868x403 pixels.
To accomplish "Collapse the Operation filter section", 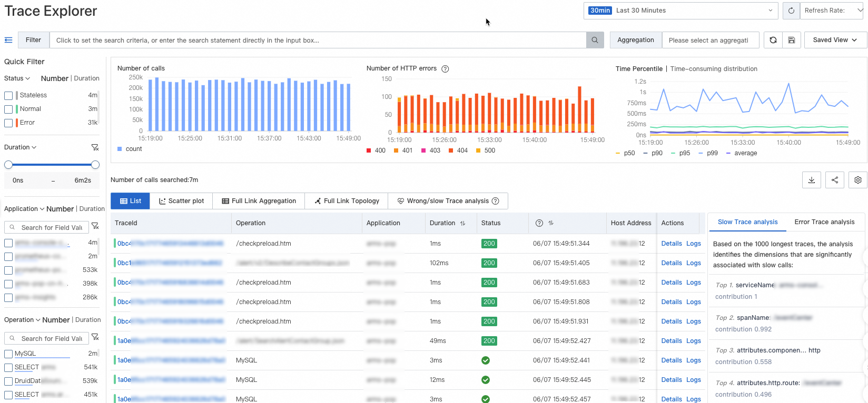I will pos(22,320).
